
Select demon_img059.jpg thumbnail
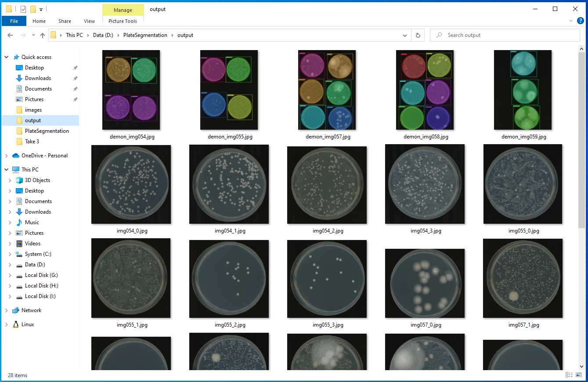523,90
